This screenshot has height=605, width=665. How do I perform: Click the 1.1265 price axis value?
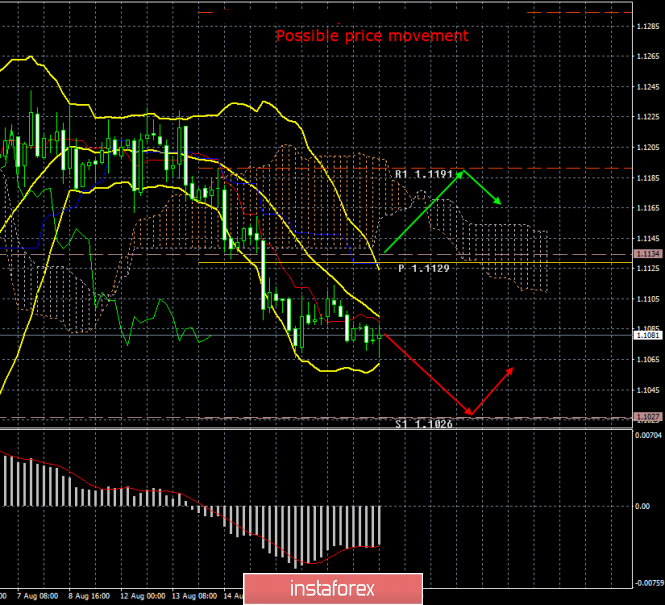coord(648,56)
